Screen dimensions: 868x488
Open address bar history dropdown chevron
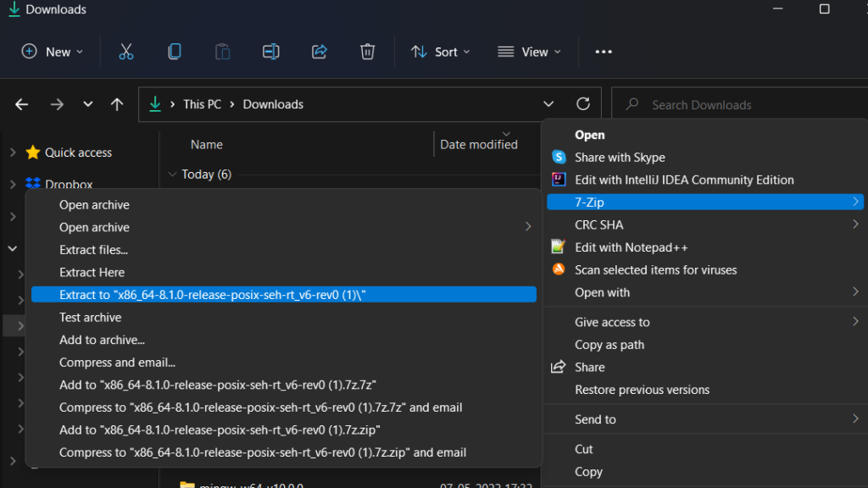(548, 104)
